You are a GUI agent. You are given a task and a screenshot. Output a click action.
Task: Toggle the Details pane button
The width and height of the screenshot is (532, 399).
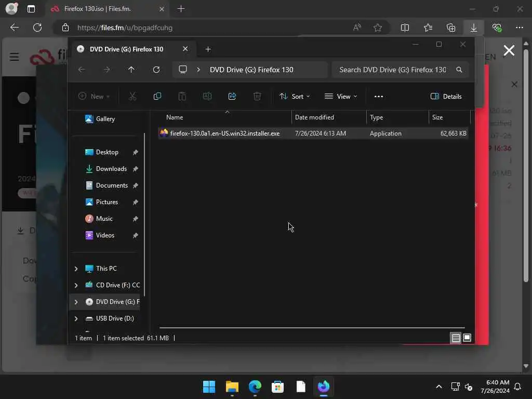tap(446, 96)
